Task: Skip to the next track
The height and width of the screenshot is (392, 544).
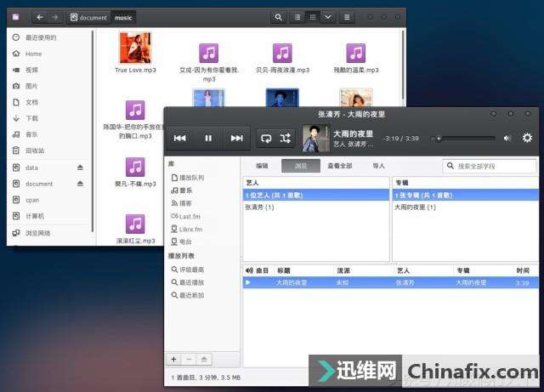Action: pyautogui.click(x=236, y=138)
